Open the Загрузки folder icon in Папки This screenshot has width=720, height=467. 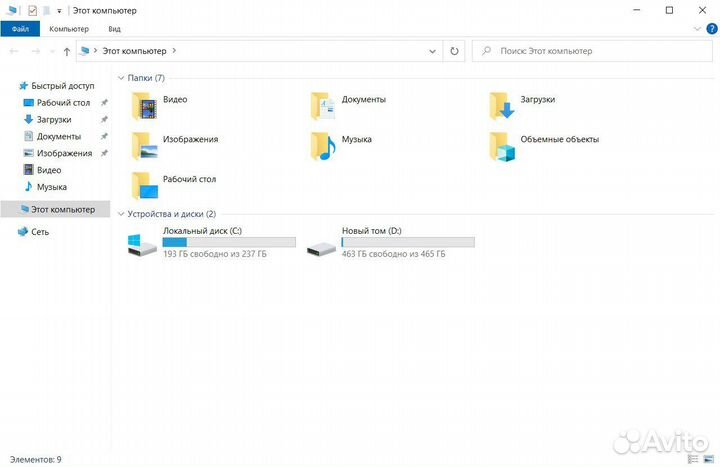(502, 107)
